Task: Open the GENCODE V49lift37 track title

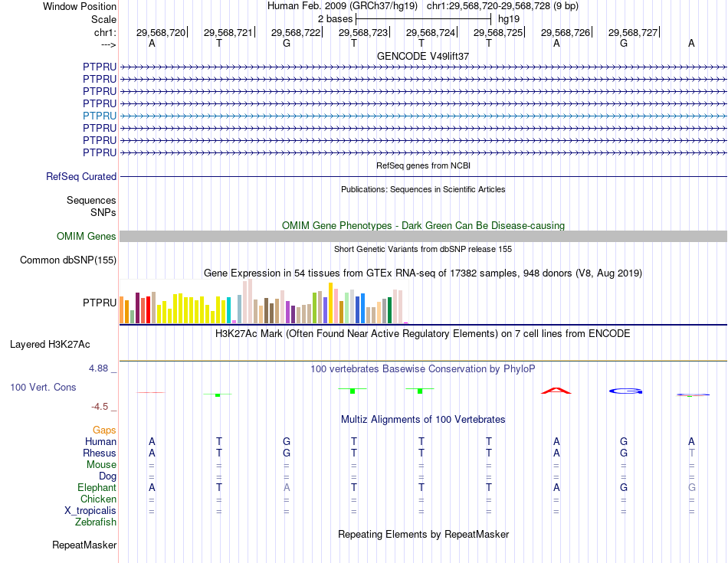Action: click(423, 56)
